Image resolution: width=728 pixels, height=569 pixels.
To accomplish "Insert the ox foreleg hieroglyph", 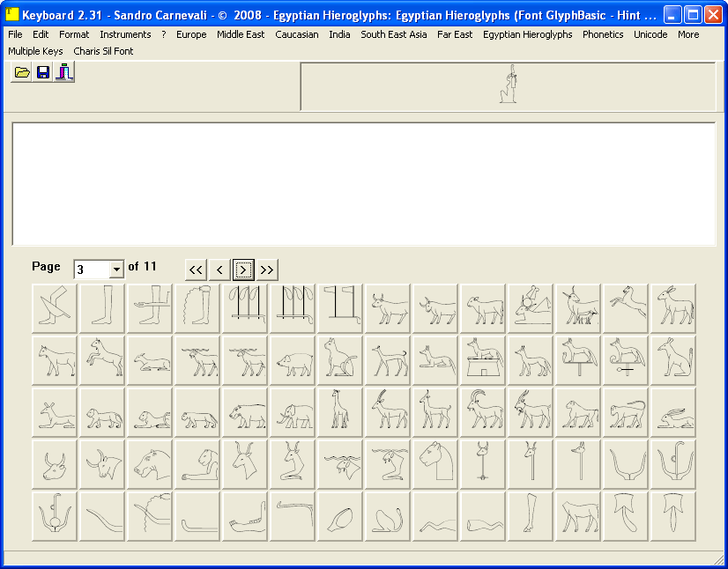I will tap(531, 516).
